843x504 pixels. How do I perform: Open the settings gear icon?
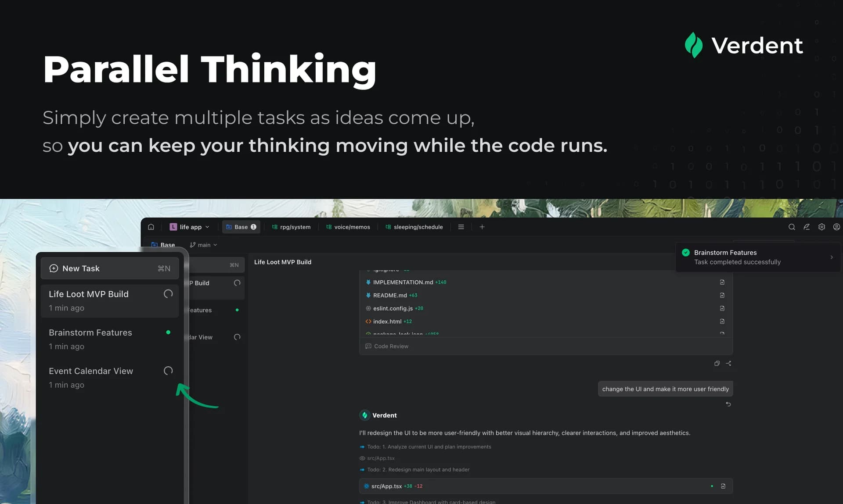tap(821, 227)
